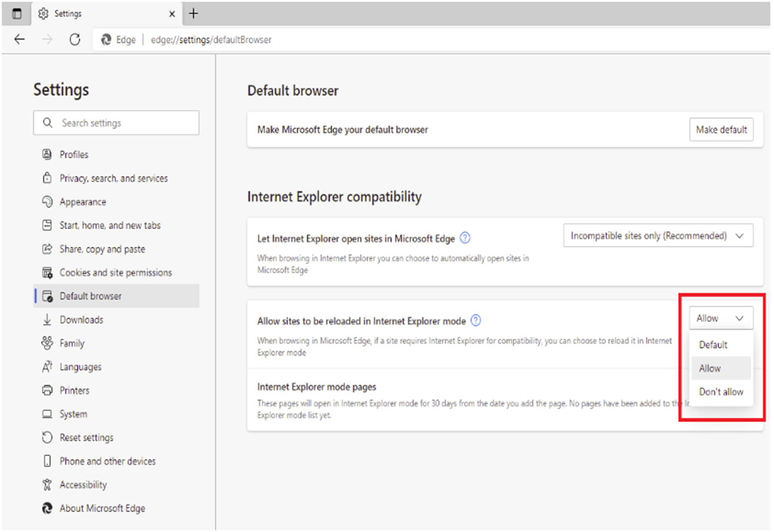Screen dimensions: 774x532
Task: Select the Profiles sidebar icon
Action: coord(46,154)
